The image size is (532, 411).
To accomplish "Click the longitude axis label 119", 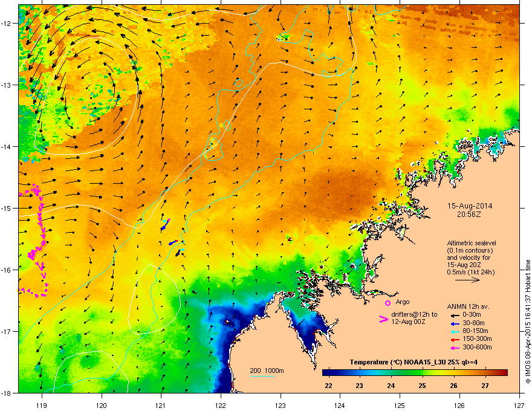I will 42,405.
